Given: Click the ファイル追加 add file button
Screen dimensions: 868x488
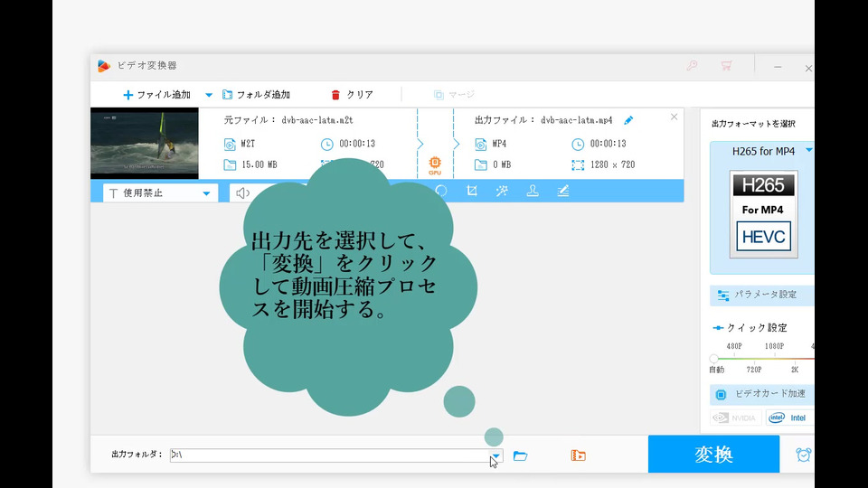Looking at the screenshot, I should (156, 95).
